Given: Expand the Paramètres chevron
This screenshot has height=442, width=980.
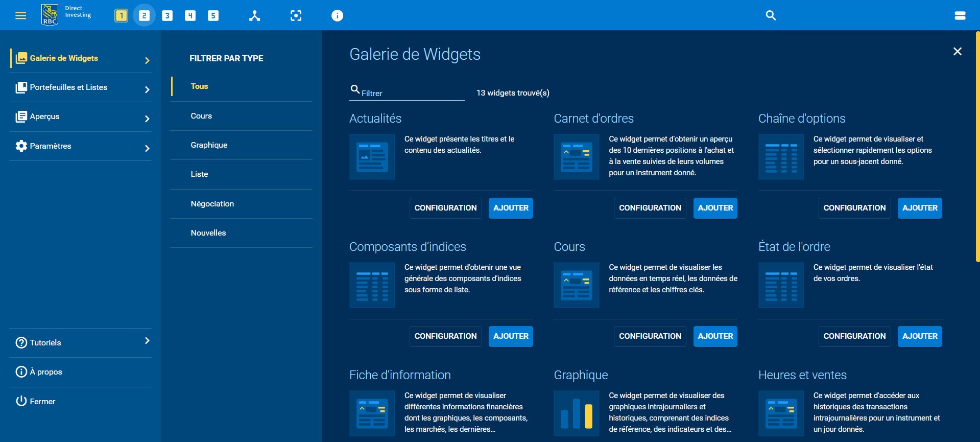Looking at the screenshot, I should (147, 148).
